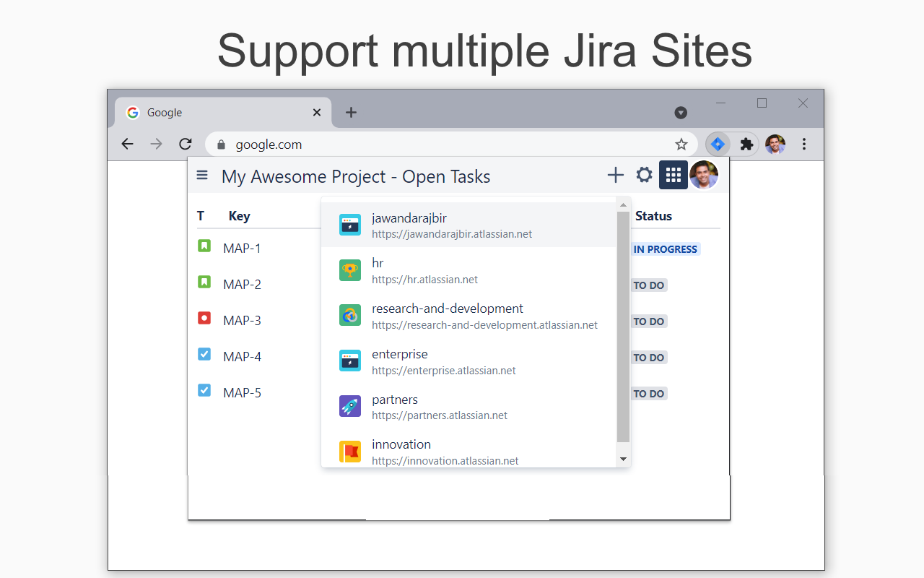Viewport: 924px width, 578px height.
Task: Click the plus icon to create issue
Action: (x=615, y=175)
